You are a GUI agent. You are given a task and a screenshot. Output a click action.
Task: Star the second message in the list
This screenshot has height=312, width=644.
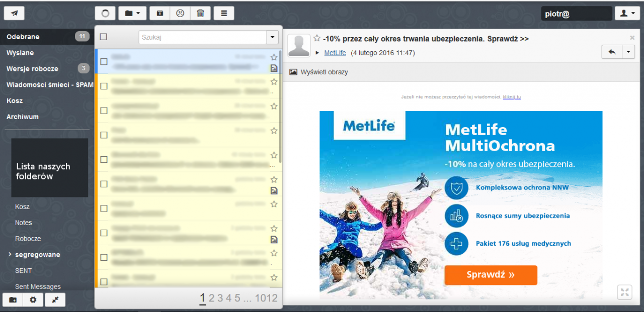click(274, 82)
